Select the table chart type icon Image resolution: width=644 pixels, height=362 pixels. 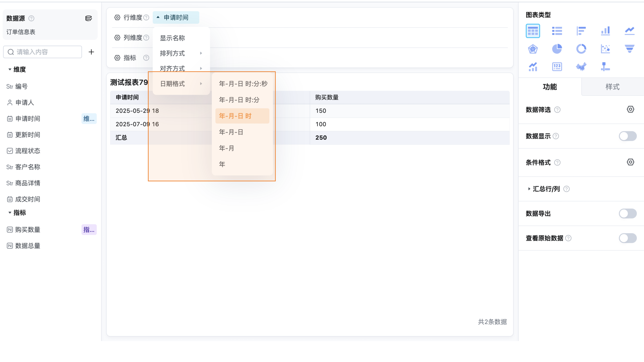pyautogui.click(x=533, y=31)
